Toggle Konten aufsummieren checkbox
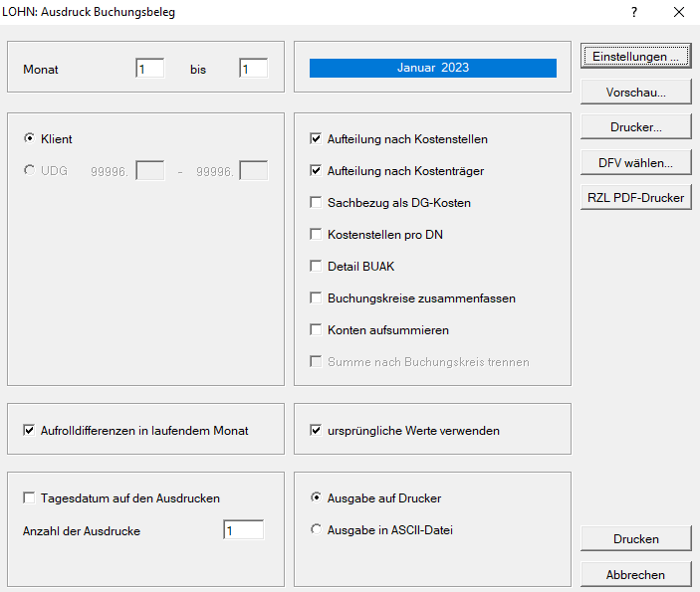 (317, 330)
